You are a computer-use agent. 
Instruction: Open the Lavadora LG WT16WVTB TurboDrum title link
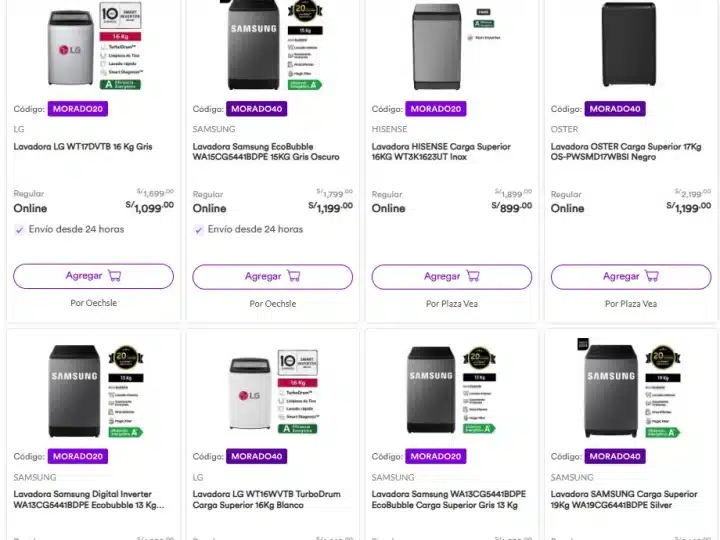tap(261, 499)
